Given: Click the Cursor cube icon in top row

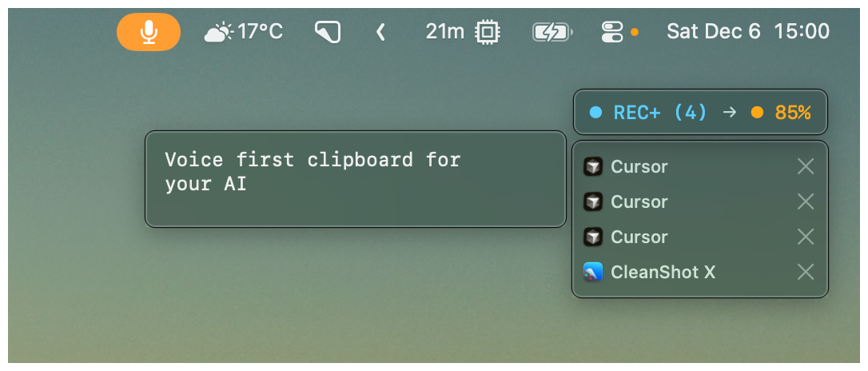Looking at the screenshot, I should pos(593,166).
